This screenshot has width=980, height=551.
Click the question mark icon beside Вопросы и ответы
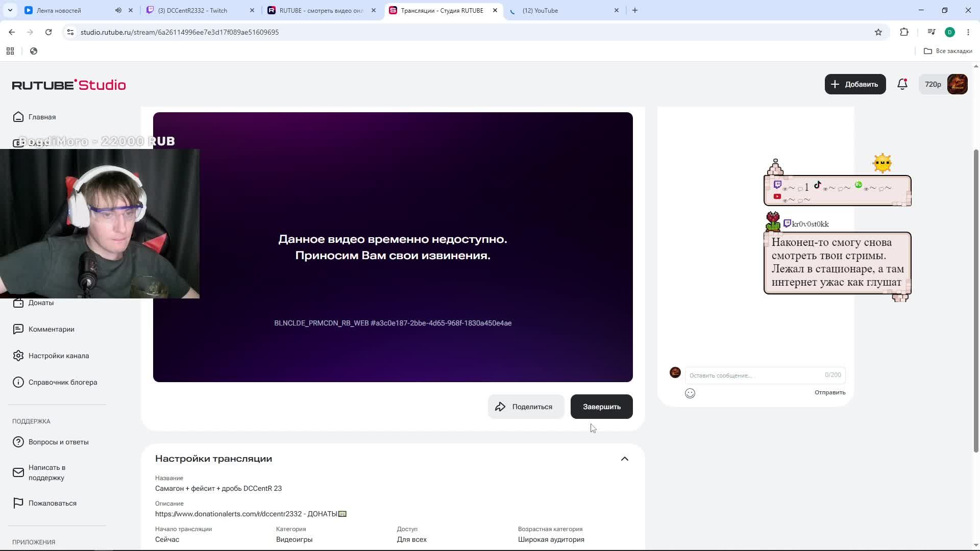(18, 442)
